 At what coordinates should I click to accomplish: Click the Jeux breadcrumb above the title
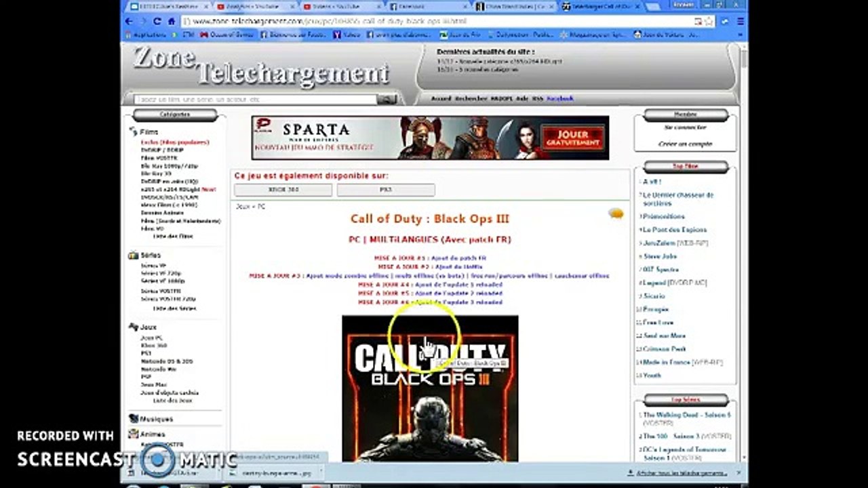[x=243, y=205]
